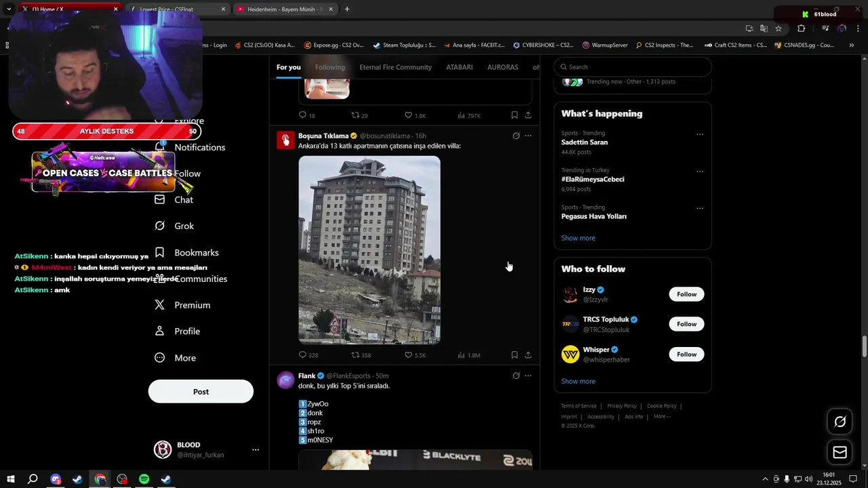Switch to the Following tab
Image resolution: width=868 pixels, height=488 pixels.
(x=330, y=67)
